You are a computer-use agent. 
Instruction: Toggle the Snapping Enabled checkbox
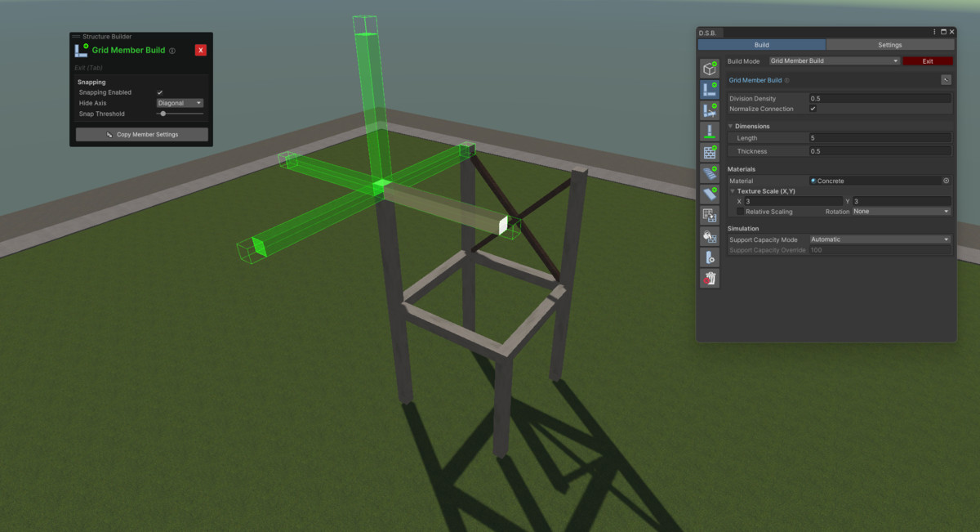pyautogui.click(x=159, y=92)
